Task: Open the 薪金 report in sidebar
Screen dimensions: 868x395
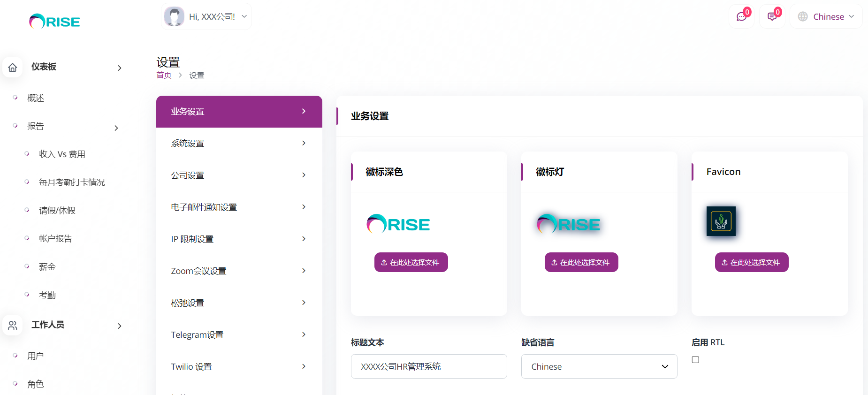Action: click(47, 267)
